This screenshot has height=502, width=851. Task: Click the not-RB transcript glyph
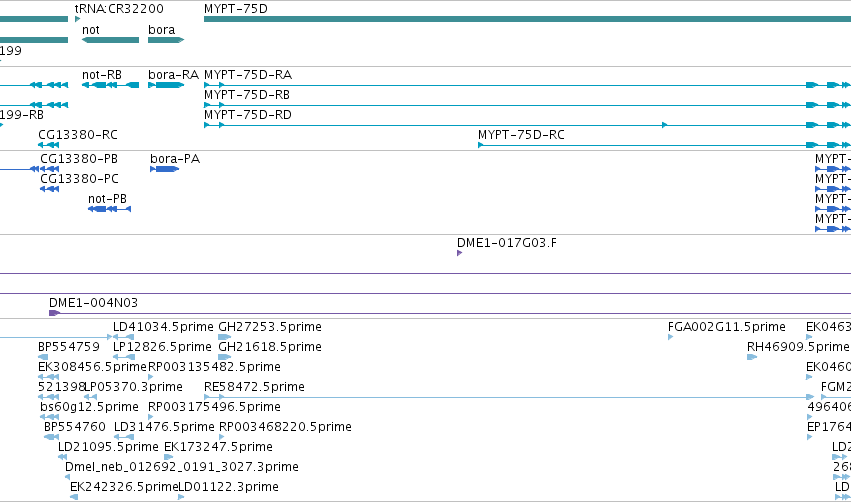click(110, 85)
